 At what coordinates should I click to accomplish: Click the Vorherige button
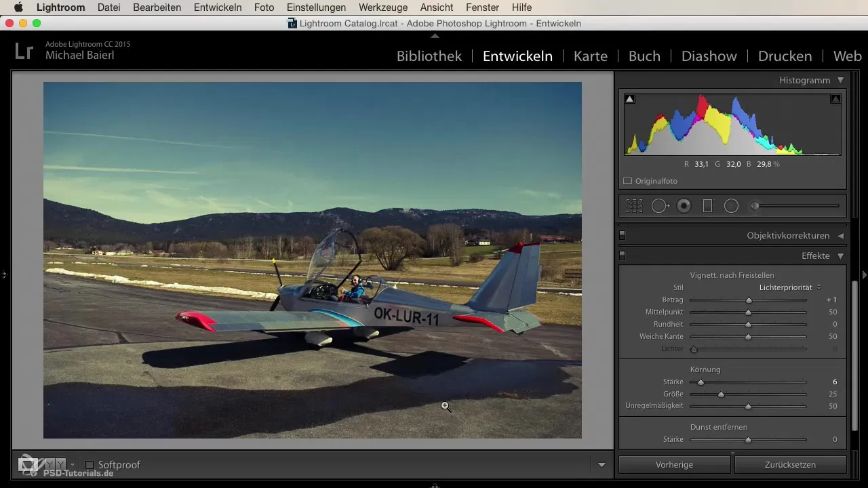pyautogui.click(x=674, y=465)
